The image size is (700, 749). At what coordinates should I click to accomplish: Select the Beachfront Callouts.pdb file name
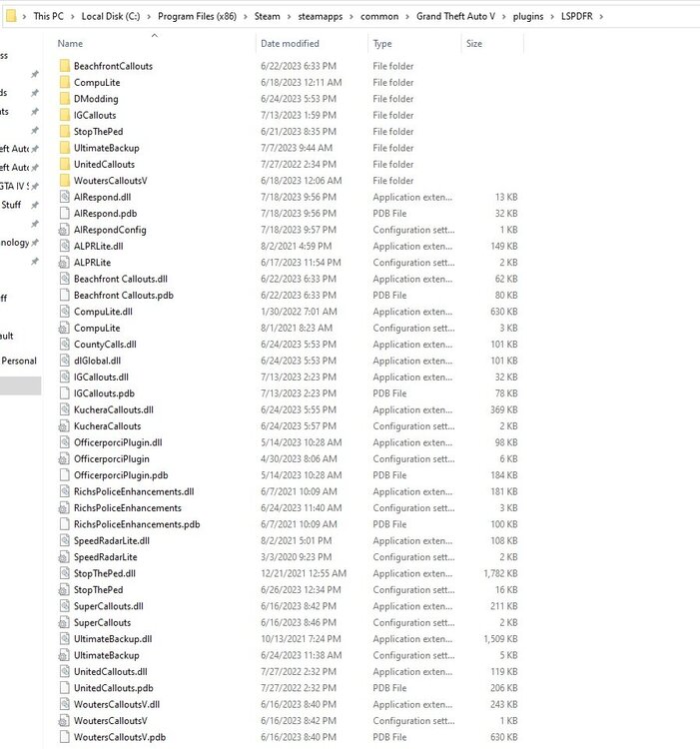coord(124,296)
